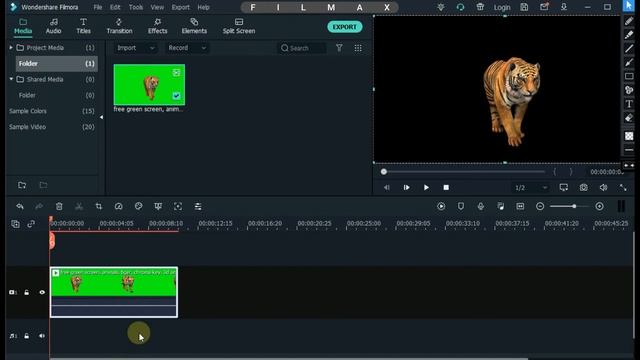Stop the preview playback
This screenshot has width=640, height=360.
click(446, 188)
